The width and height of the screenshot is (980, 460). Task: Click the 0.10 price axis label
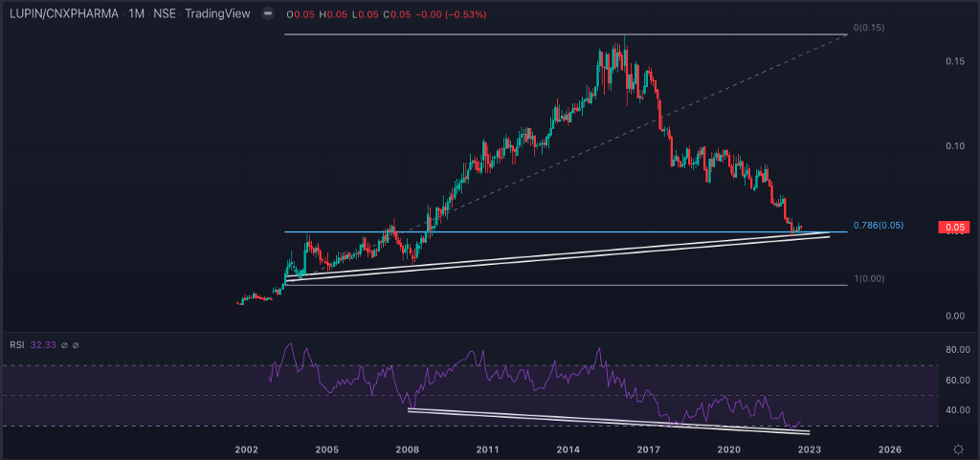(955, 146)
